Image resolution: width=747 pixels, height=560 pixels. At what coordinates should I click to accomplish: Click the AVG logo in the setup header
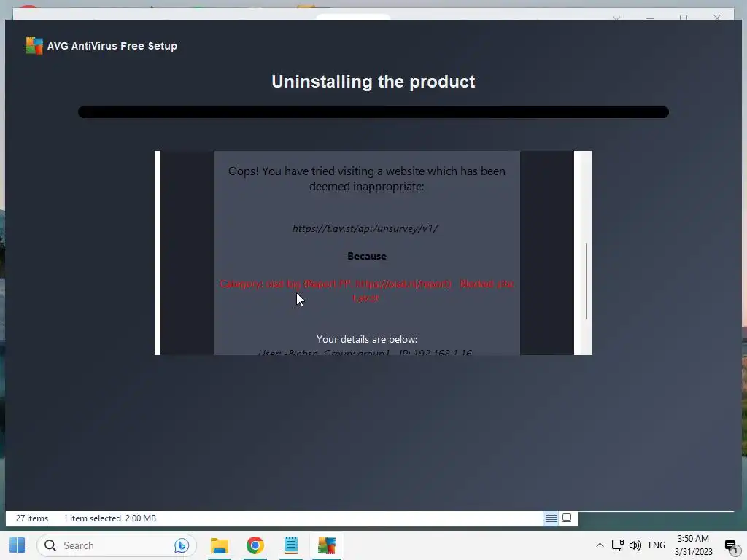tap(34, 46)
